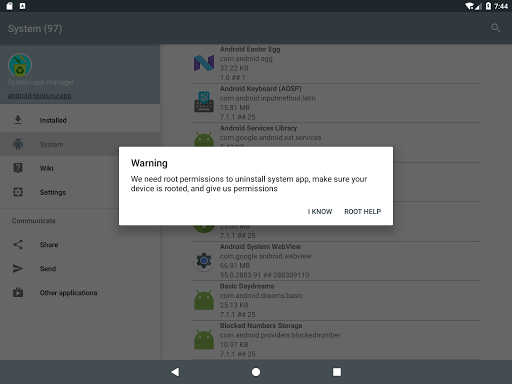Tap the search magnifier icon
Viewport: 512px width, 384px height.
point(495,28)
